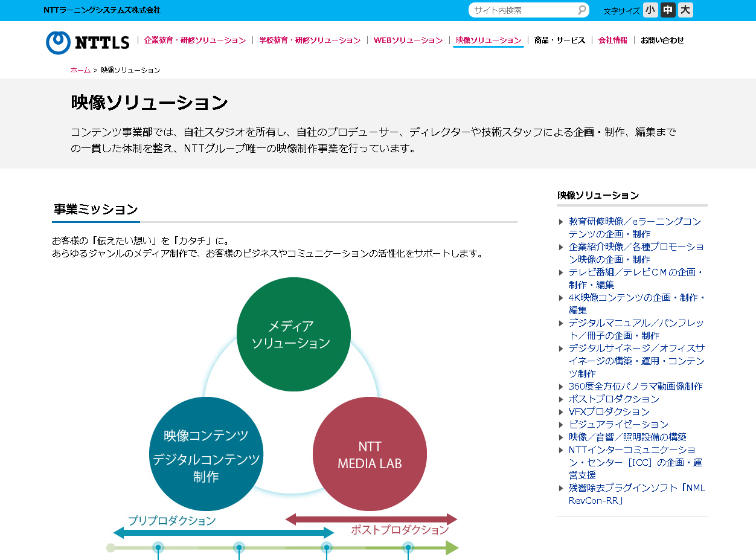Screen dimensions: 756x560
Task: Open the WEBソリューション menu item
Action: 408,40
